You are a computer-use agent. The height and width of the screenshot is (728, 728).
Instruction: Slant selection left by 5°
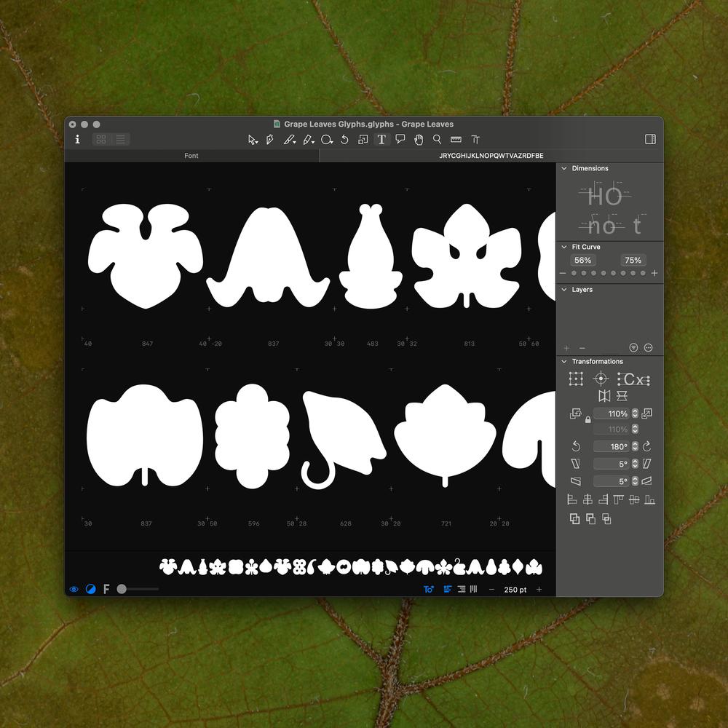[x=575, y=464]
